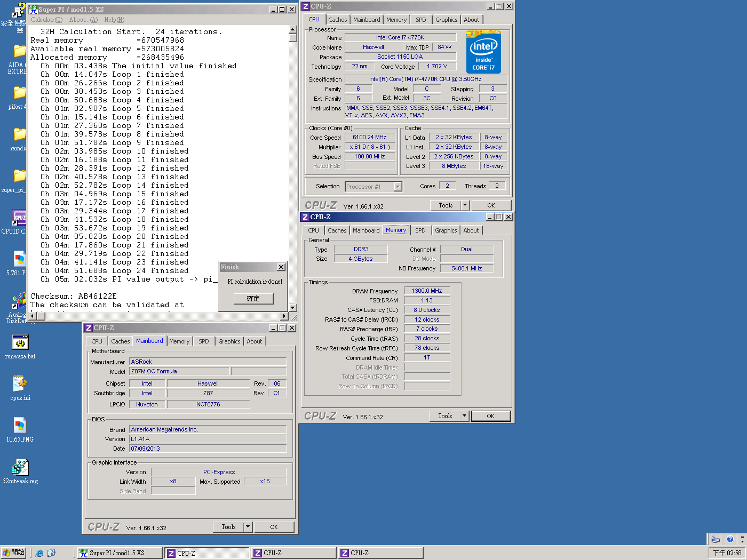Image resolution: width=747 pixels, height=560 pixels.
Task: Open the cpuz.ini file icon
Action: coord(20,383)
